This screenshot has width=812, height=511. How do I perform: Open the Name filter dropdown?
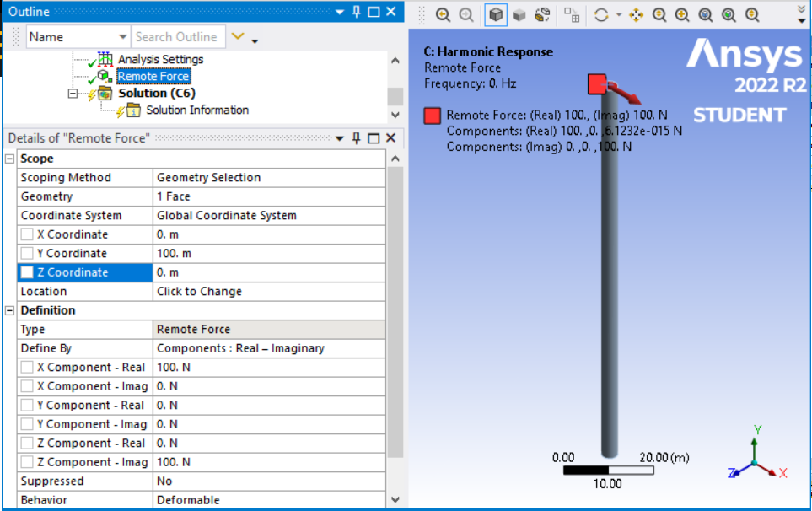[122, 37]
